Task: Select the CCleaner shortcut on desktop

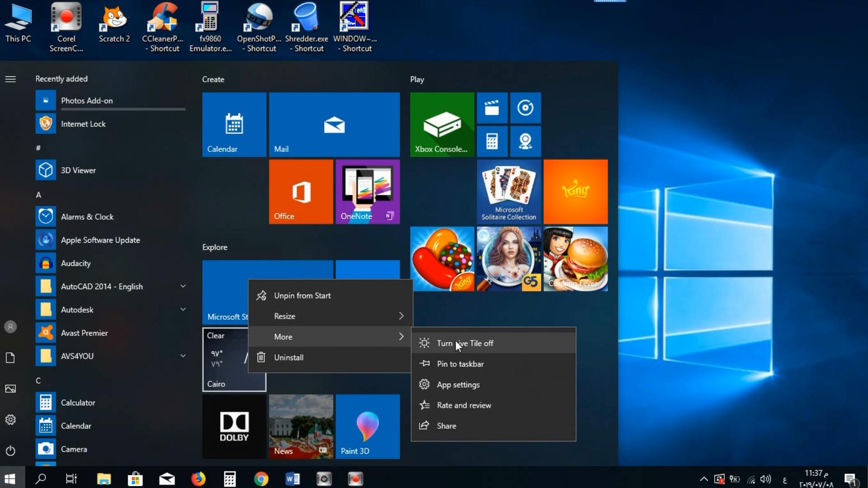Action: pyautogui.click(x=162, y=28)
